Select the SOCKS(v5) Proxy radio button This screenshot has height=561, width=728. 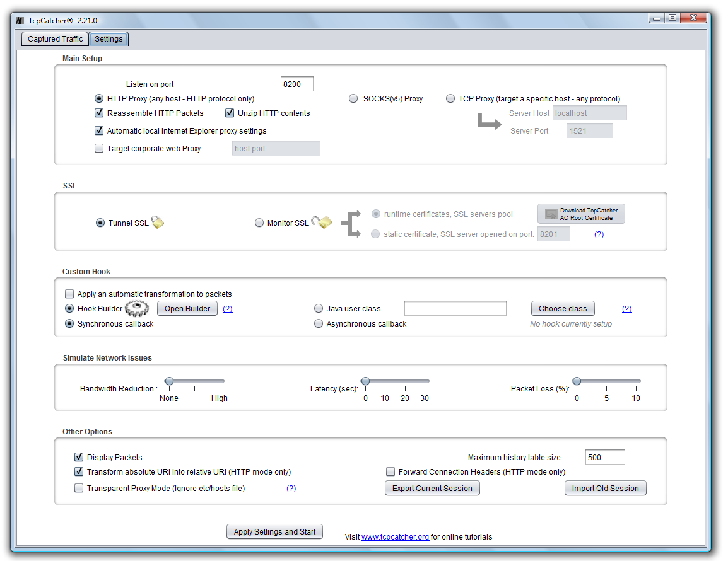click(x=353, y=99)
